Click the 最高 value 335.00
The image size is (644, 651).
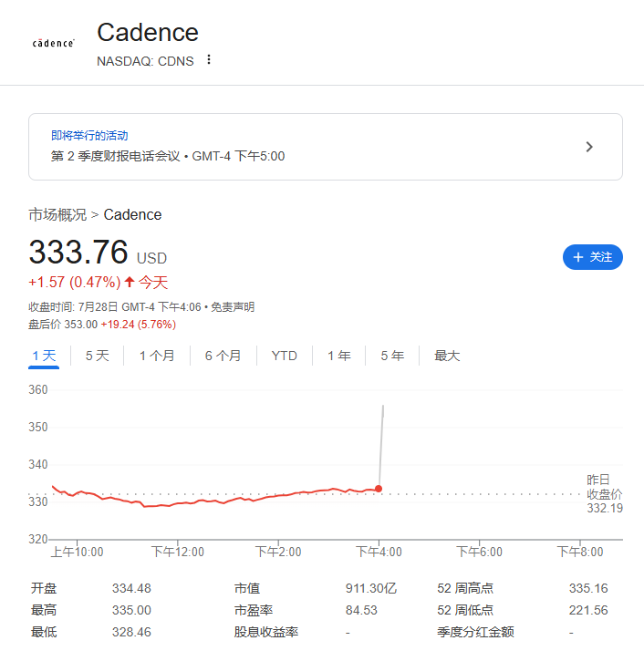[x=131, y=610]
